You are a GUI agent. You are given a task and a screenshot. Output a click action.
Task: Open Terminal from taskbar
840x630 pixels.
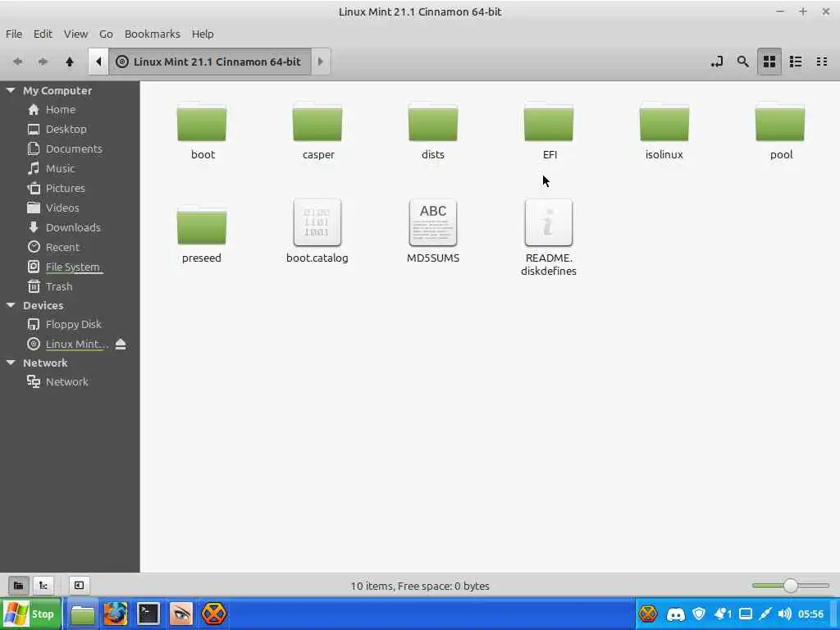[148, 614]
